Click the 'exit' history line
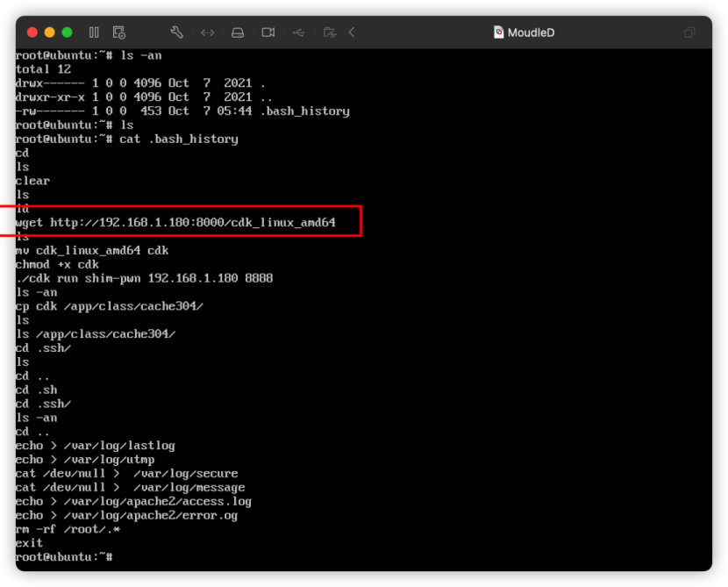 [29, 543]
